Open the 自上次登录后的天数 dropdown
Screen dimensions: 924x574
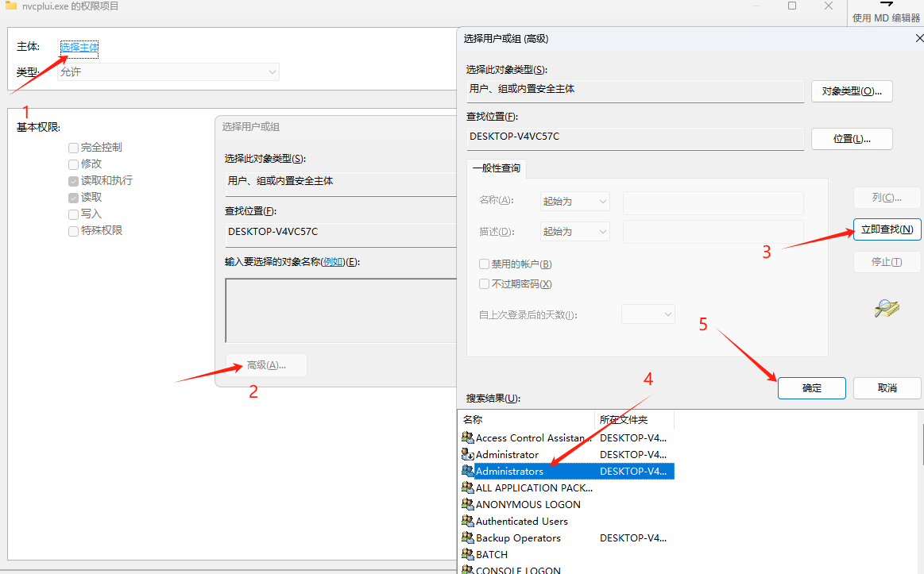point(648,314)
